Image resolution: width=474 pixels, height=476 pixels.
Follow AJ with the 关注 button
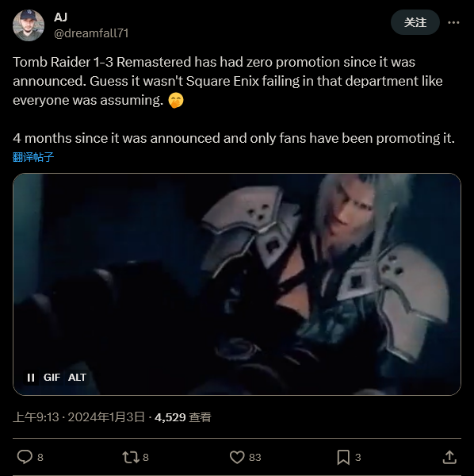tap(415, 22)
